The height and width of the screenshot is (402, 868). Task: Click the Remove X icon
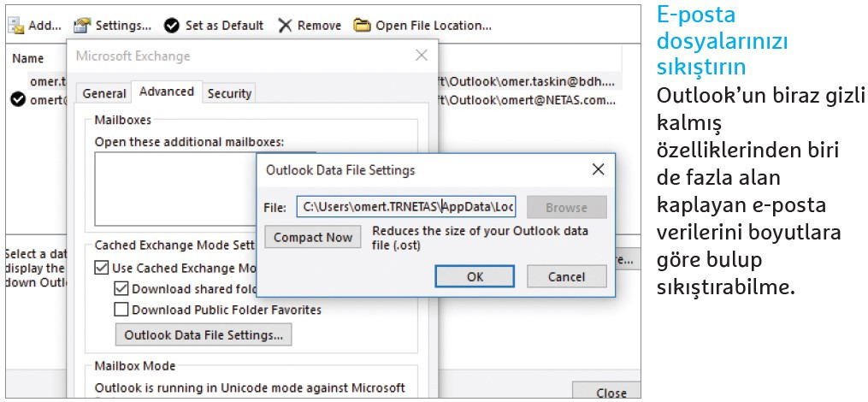pos(285,26)
